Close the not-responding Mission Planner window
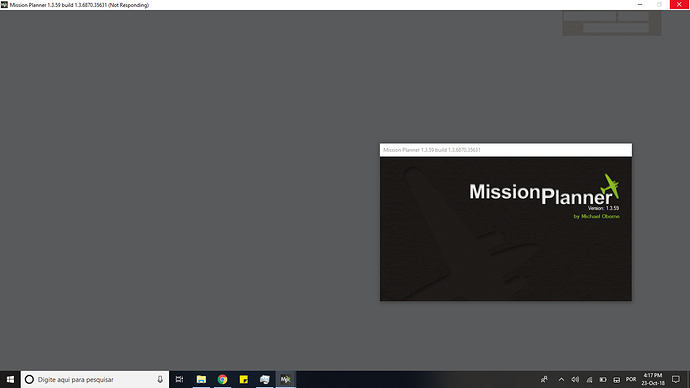 679,4
